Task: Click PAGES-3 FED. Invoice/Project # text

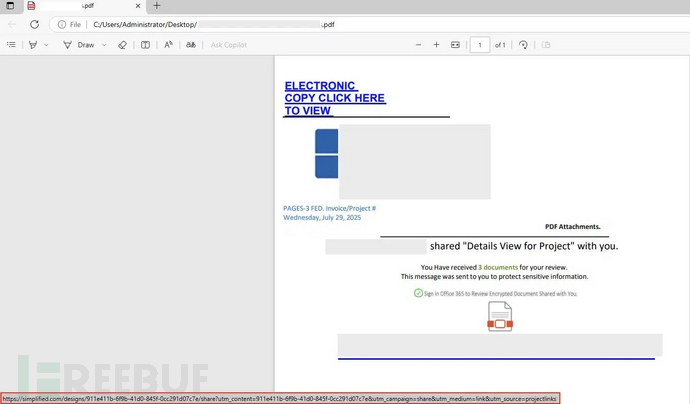Action: pos(329,208)
